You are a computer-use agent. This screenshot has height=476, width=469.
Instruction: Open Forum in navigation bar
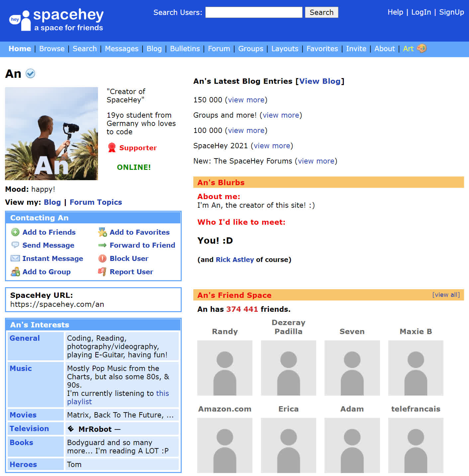(219, 49)
